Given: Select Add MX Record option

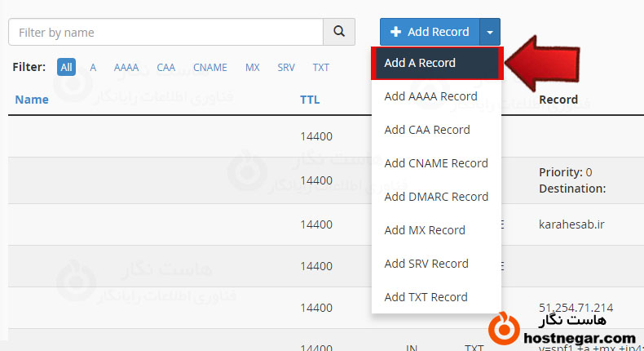Looking at the screenshot, I should tap(424, 230).
